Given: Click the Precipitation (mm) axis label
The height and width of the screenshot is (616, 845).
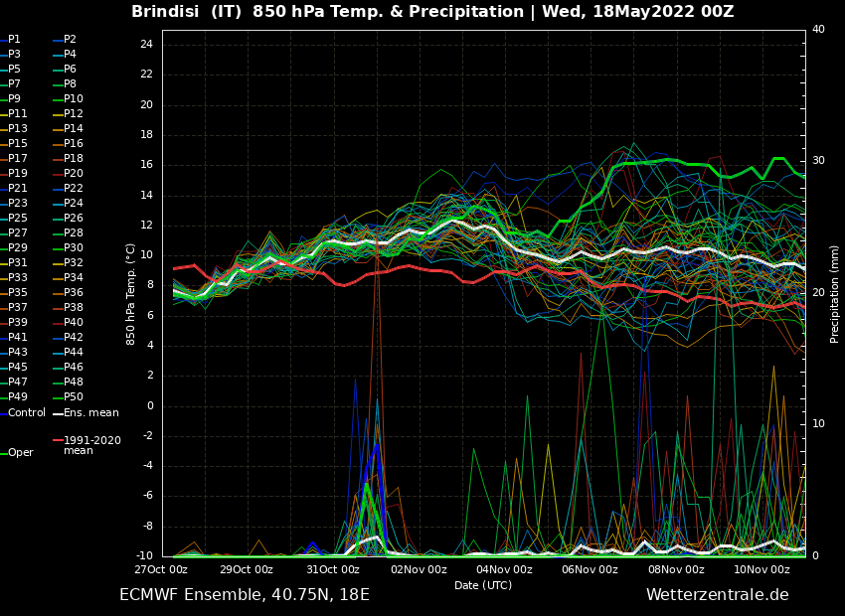Looking at the screenshot, I should [x=835, y=294].
